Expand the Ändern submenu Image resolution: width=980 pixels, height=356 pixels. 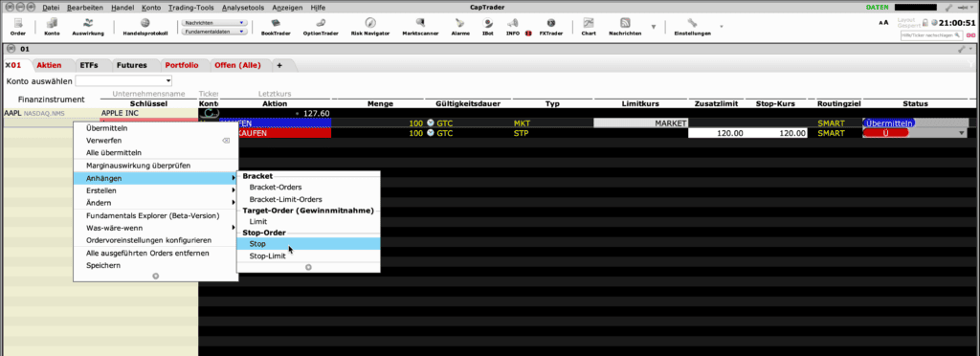coord(156,203)
